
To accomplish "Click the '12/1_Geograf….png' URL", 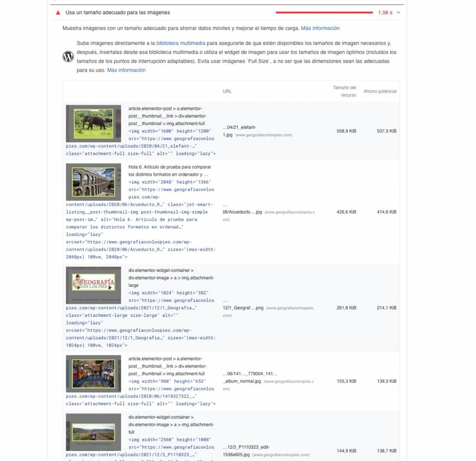I will point(243,308).
